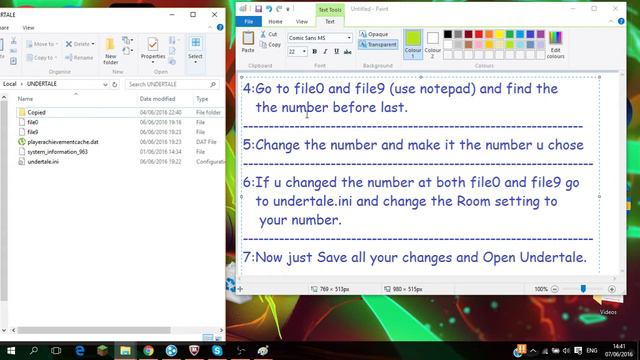Switch to the Home tab in Paint
Viewport: 640px width, 360px height.
[x=275, y=22]
